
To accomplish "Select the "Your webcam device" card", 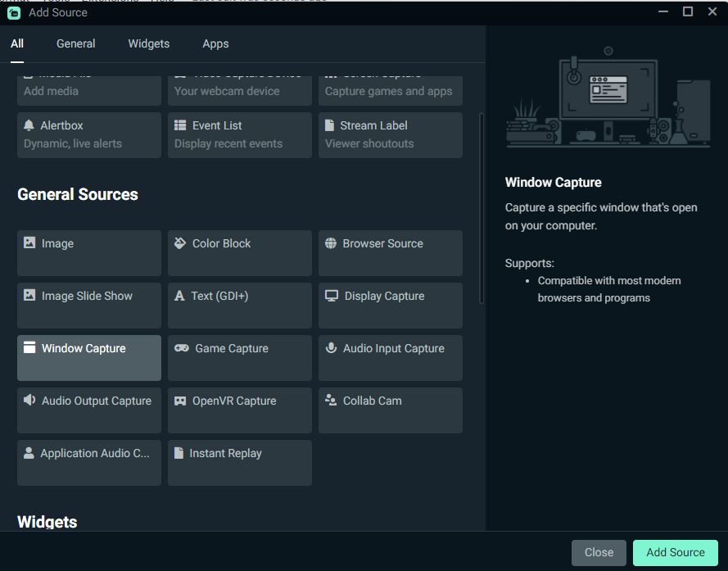I will pos(240,91).
